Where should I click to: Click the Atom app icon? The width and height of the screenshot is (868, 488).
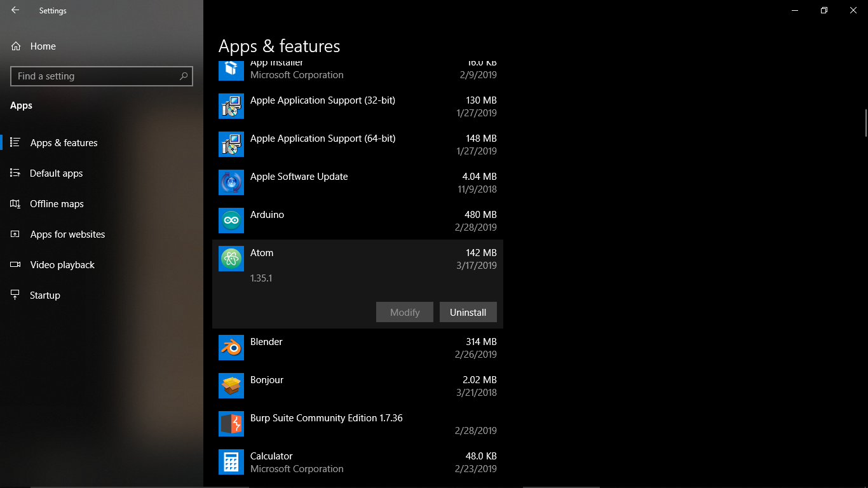click(231, 259)
